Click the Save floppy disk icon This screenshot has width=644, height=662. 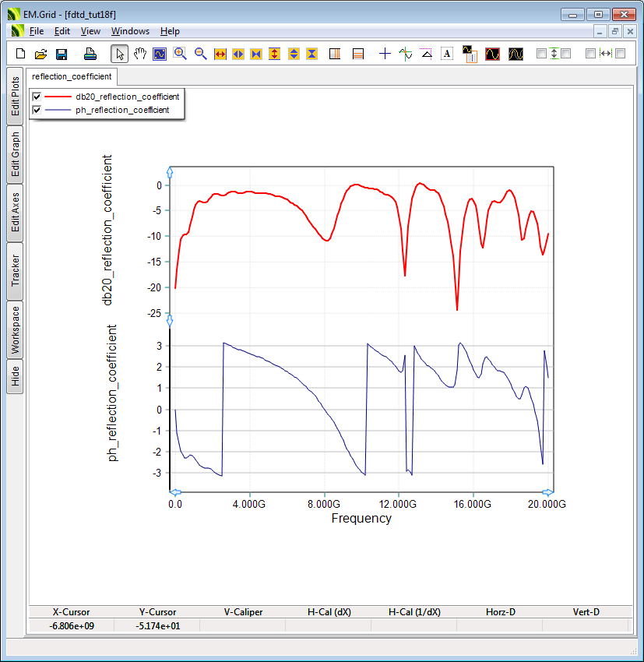click(x=62, y=54)
